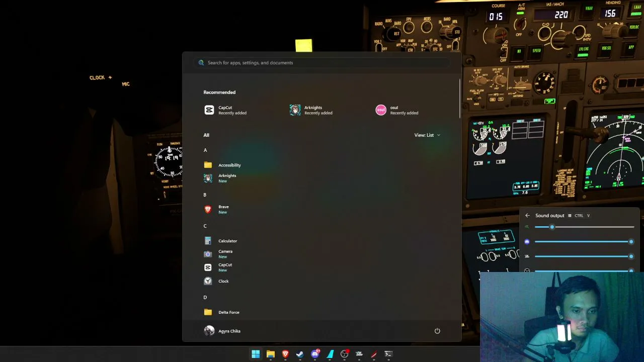Open File Explorer from the taskbar
The height and width of the screenshot is (362, 644).
pos(271,354)
